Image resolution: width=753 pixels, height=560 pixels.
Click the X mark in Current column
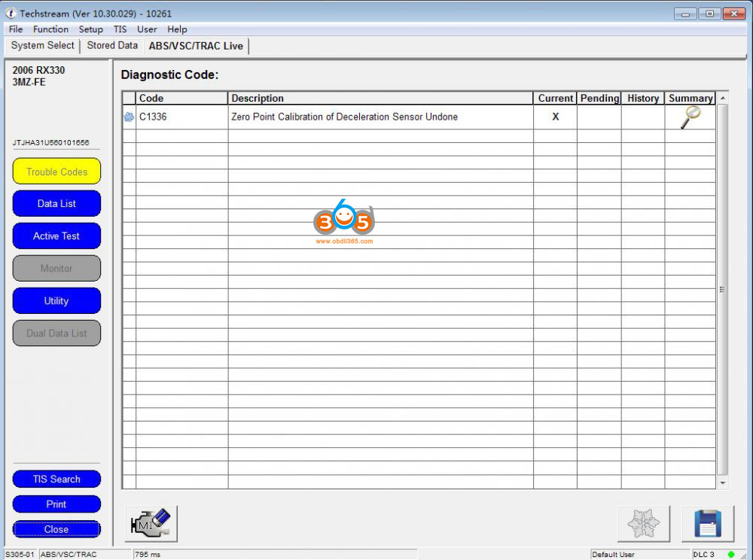click(555, 117)
